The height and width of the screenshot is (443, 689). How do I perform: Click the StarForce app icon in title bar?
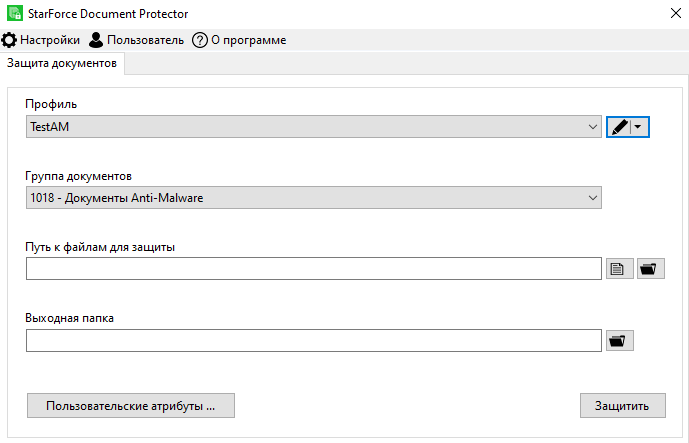(x=12, y=13)
